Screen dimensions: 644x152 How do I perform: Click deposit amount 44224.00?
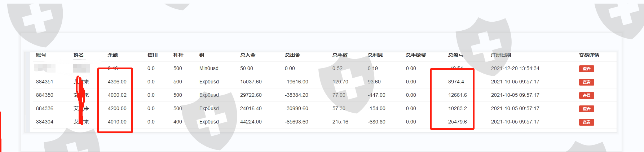tap(251, 122)
